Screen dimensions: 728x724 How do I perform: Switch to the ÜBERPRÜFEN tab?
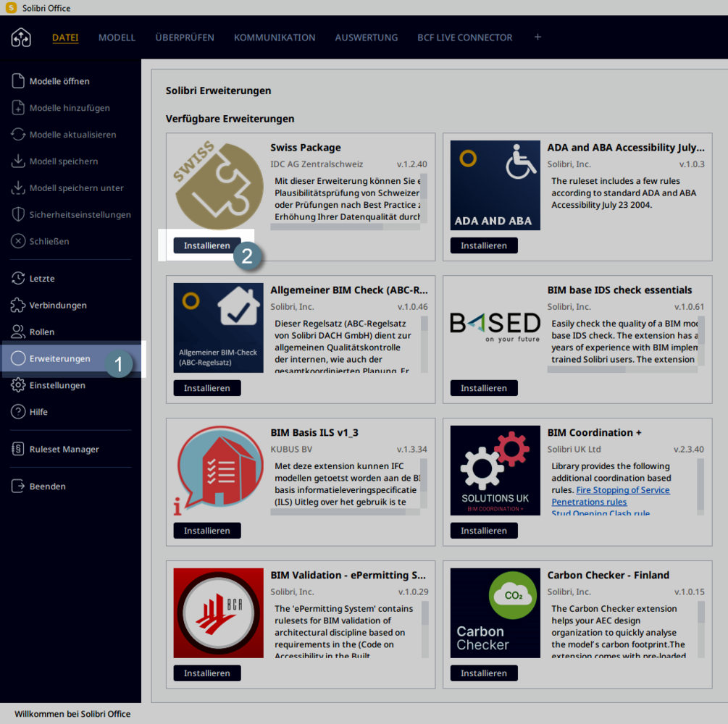point(185,38)
